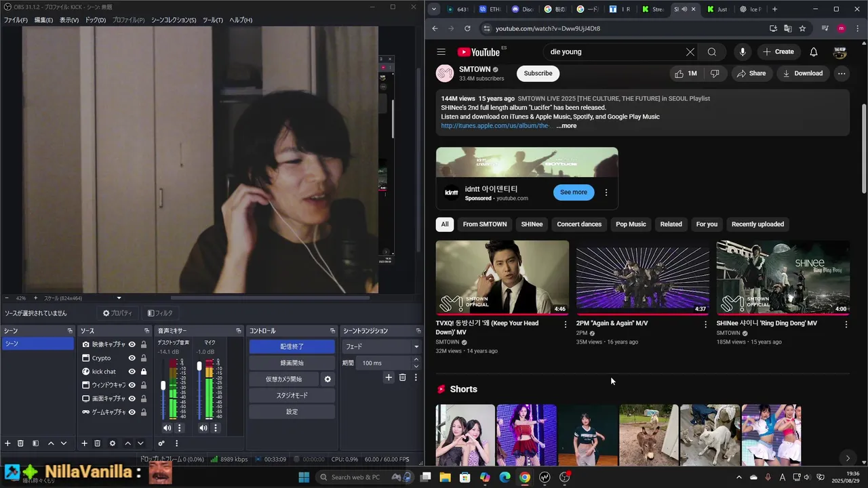The height and width of the screenshot is (488, 868).
Task: Click See more on sponsored ad
Action: point(574,192)
